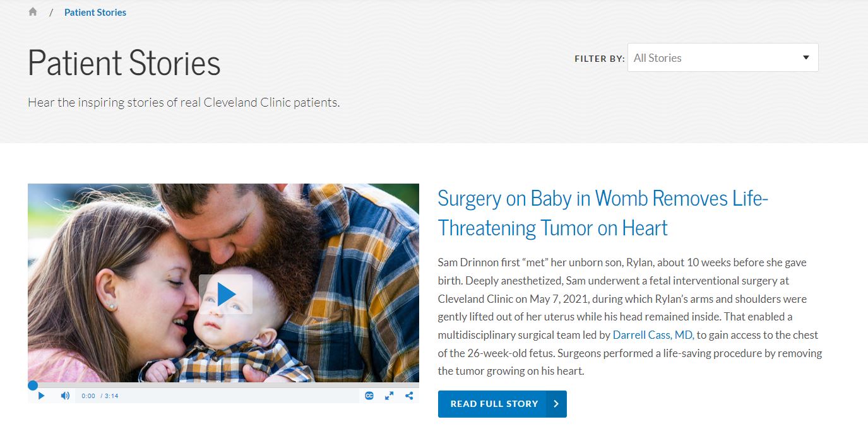Click the dropdown arrow beside All Stories
Viewport: 868px width, 429px height.
[806, 57]
